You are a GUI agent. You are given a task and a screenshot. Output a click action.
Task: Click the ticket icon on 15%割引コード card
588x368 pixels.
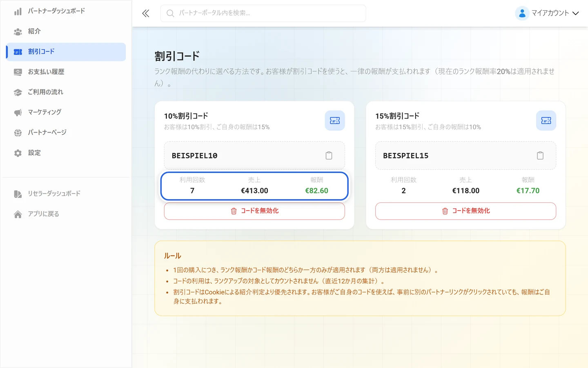[x=546, y=121]
